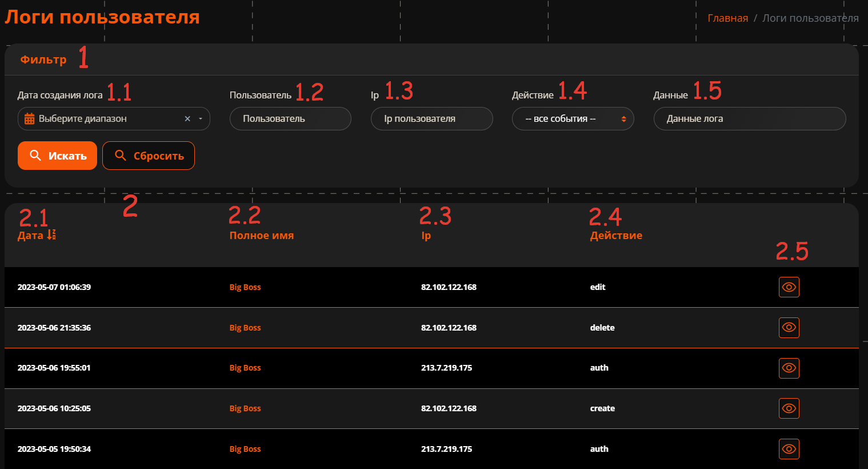Focus the Ip пользователя input field
This screenshot has height=469, width=868.
[x=431, y=119]
